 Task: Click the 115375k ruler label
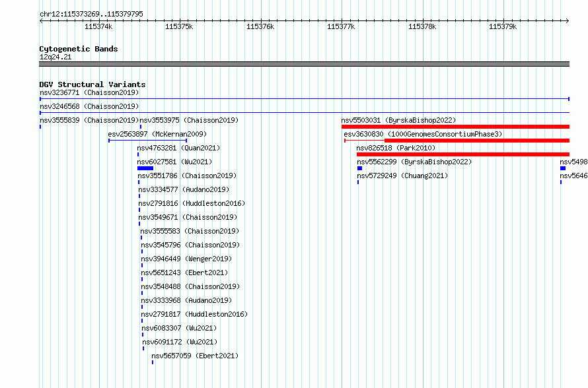pyautogui.click(x=179, y=26)
